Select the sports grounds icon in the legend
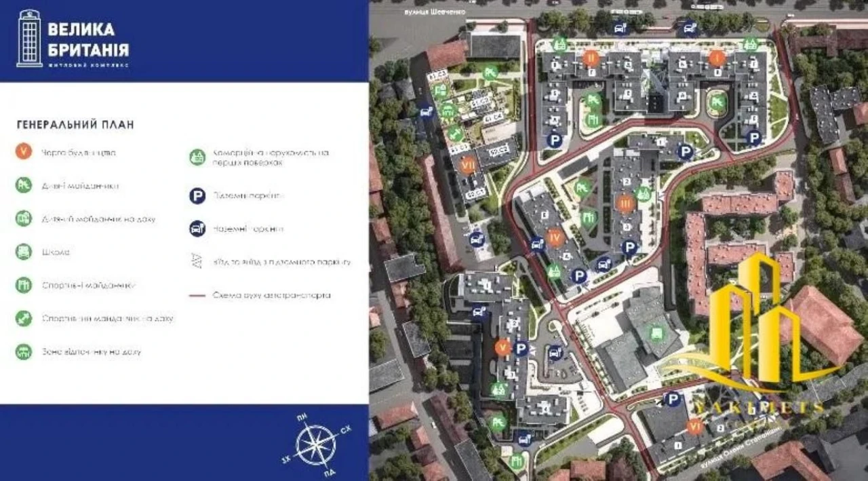This screenshot has height=481, width=868. [x=24, y=285]
